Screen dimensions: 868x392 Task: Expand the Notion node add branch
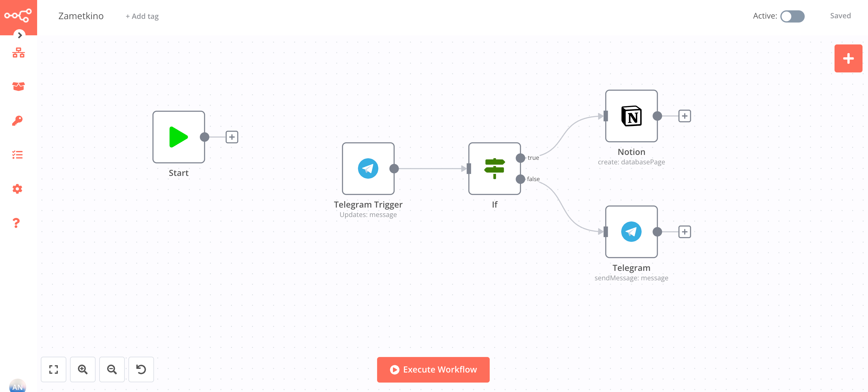[685, 116]
